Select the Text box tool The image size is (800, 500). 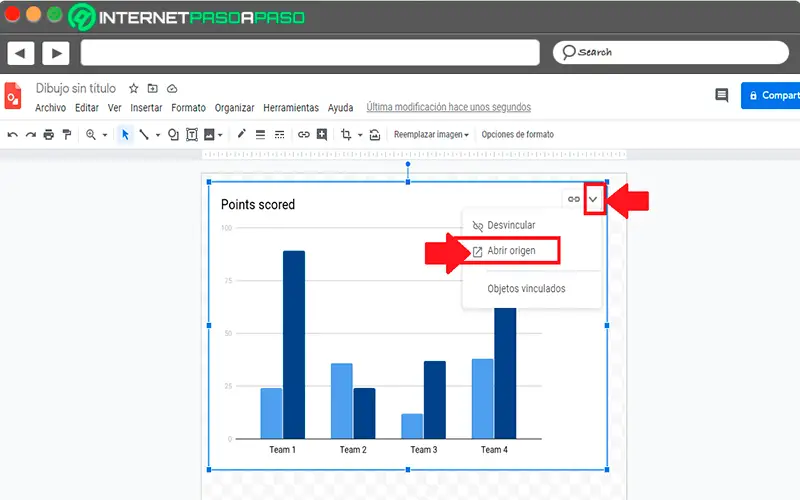(x=192, y=135)
